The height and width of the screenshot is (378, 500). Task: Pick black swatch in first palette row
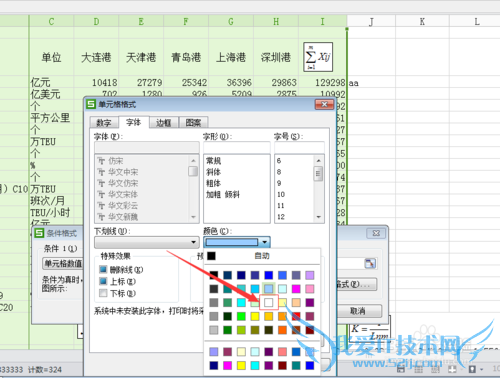[214, 275]
